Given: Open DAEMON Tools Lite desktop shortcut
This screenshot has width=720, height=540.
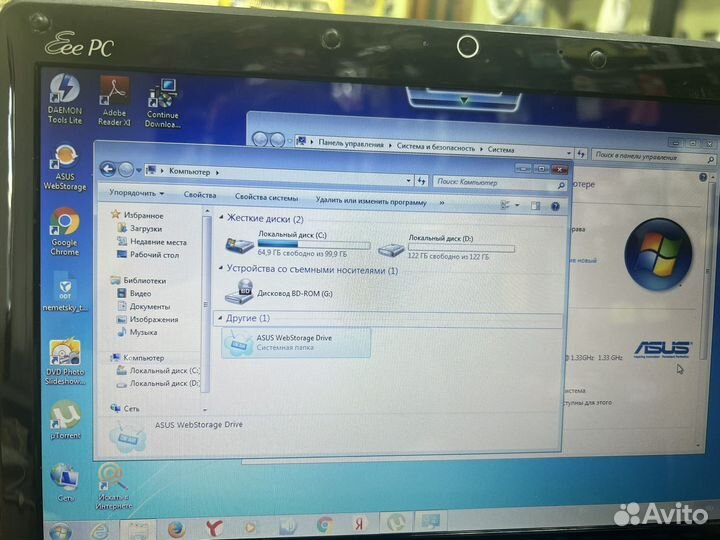Looking at the screenshot, I should pyautogui.click(x=65, y=99).
